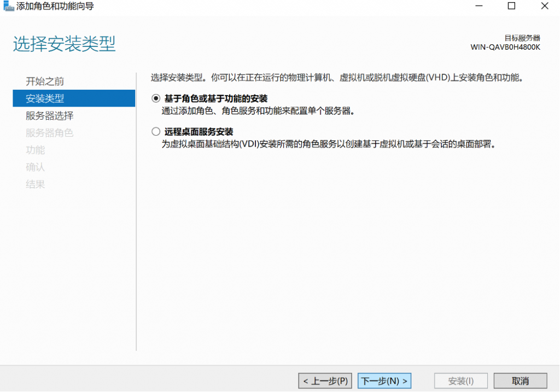Select 远程桌面服务安装 radio button
The height and width of the screenshot is (392, 560).
click(156, 132)
